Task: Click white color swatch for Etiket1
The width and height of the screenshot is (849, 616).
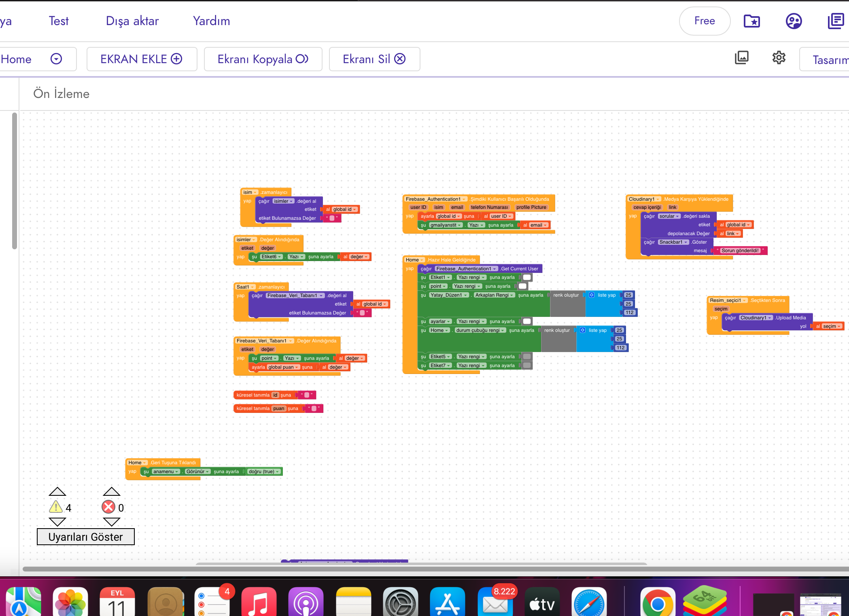Action: (527, 277)
